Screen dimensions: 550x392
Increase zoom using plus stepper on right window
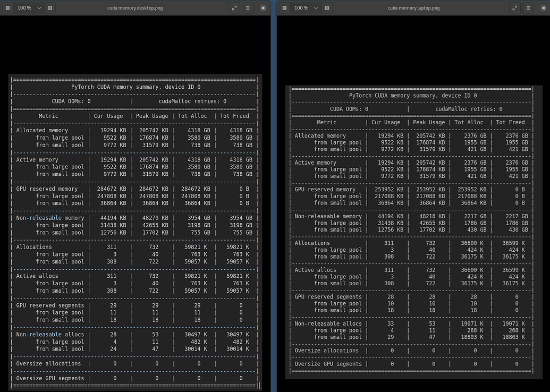327,8
